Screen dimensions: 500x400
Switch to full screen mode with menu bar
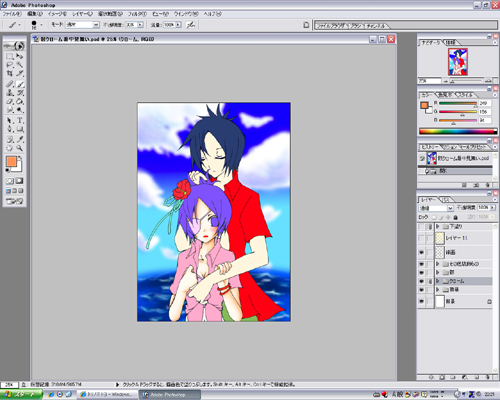click(x=15, y=191)
